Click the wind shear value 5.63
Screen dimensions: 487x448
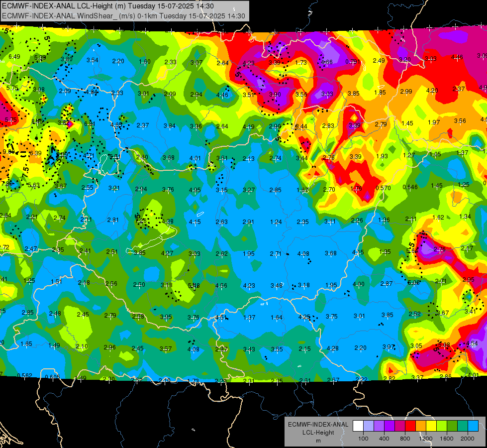(x=33, y=185)
